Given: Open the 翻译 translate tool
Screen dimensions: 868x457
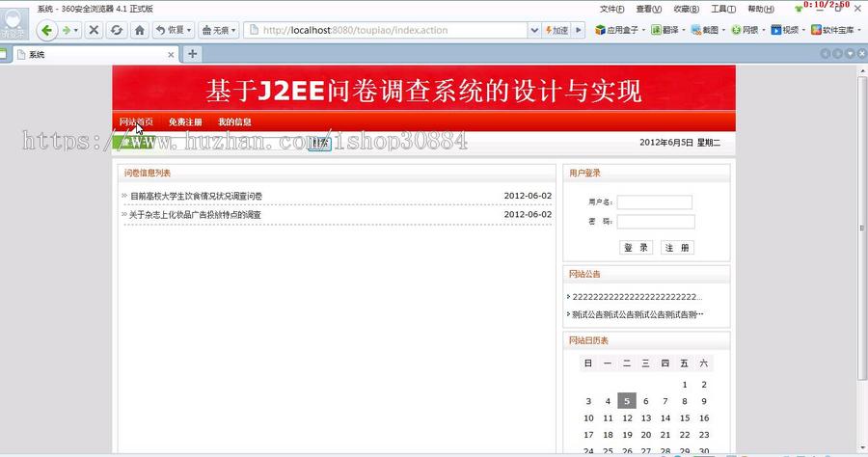Looking at the screenshot, I should point(665,30).
